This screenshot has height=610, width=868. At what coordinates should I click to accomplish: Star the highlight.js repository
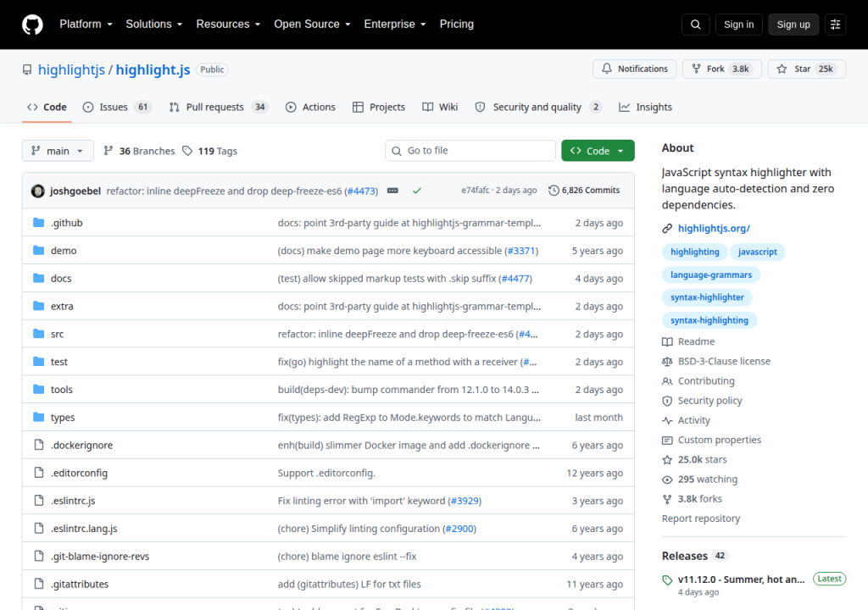807,69
